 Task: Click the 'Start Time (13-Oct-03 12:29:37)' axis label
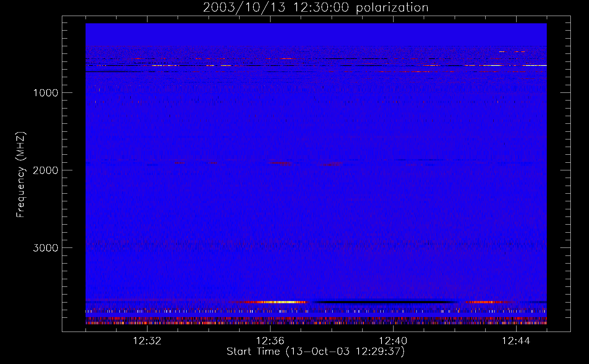tap(316, 352)
